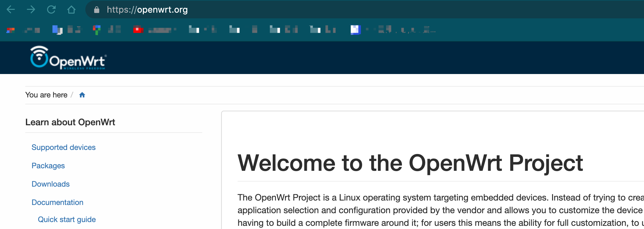Click the 'Welcome to the OpenWrt Project' heading
This screenshot has height=229, width=644.
click(x=410, y=163)
